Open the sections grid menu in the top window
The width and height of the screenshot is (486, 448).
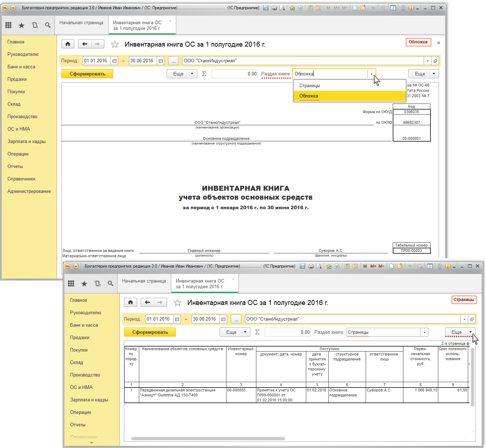click(9, 25)
